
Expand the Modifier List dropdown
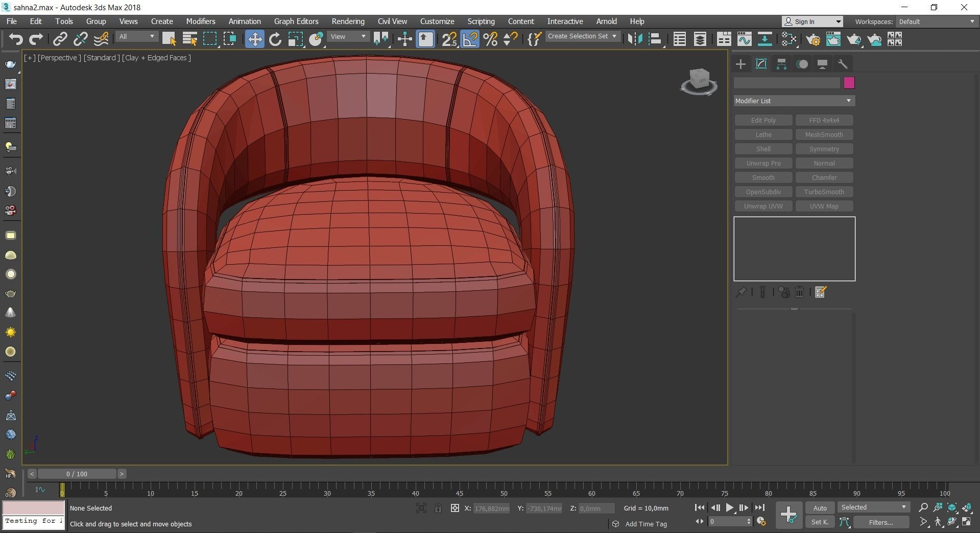(794, 101)
